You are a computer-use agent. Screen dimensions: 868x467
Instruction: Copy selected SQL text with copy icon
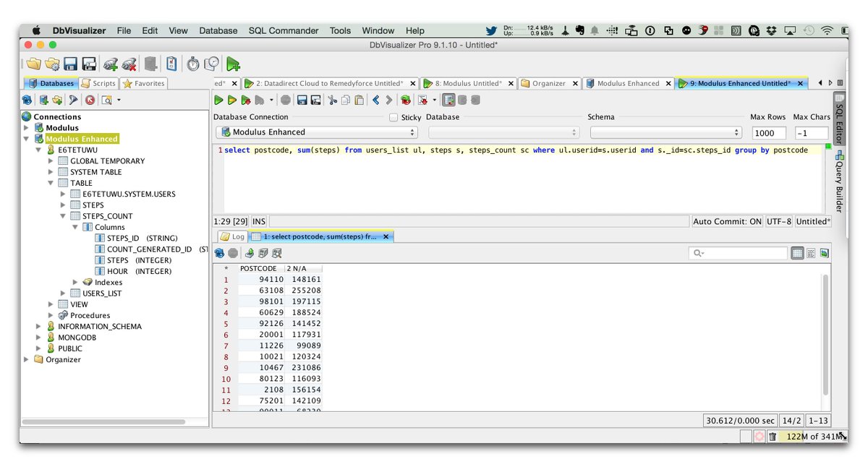click(x=345, y=100)
